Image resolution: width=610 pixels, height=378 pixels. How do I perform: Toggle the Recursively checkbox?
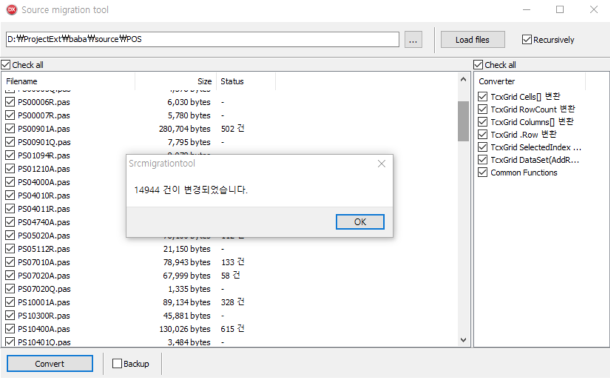tap(526, 39)
